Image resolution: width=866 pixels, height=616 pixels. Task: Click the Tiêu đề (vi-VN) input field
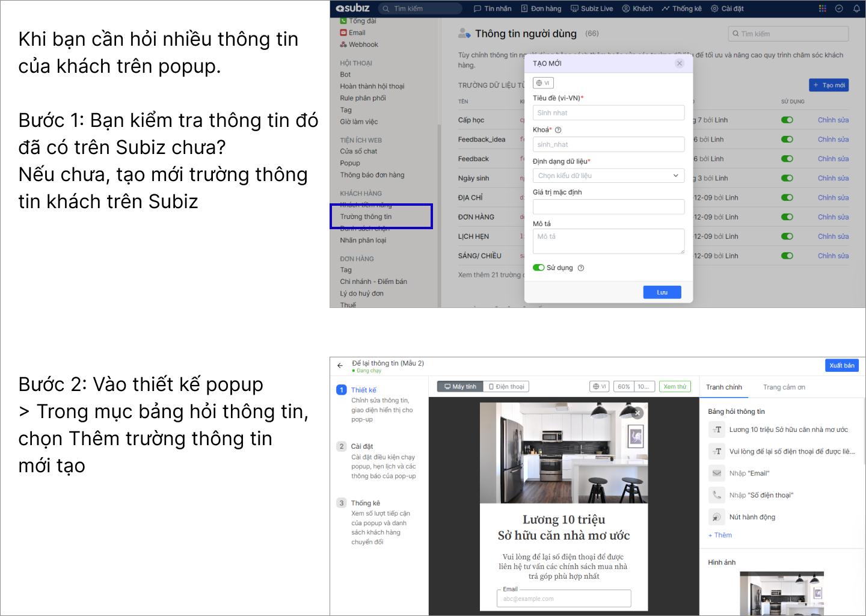click(x=608, y=112)
